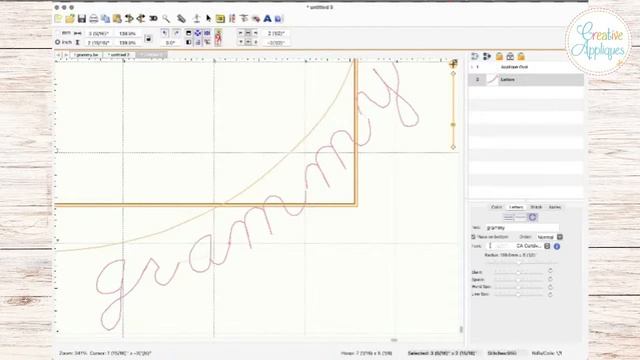Screen dimensions: 640x360
Task: Switch to the untitled 2 document tab
Action: (x=119, y=55)
